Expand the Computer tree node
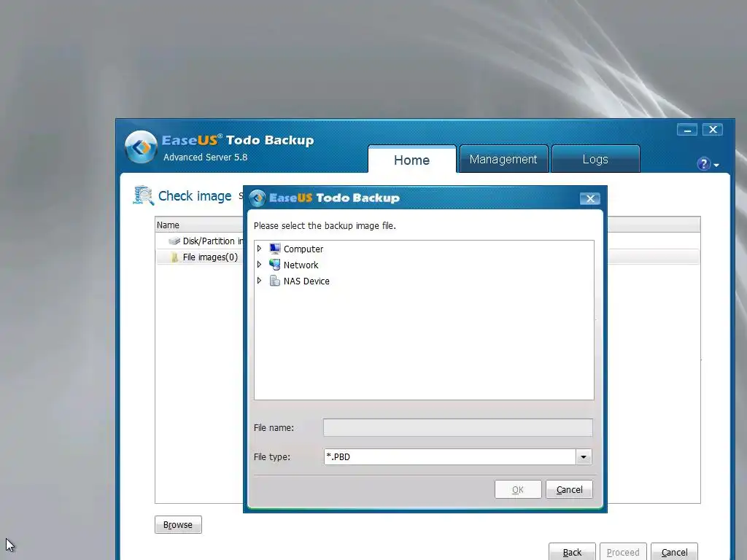Viewport: 747px width, 560px height. pyautogui.click(x=259, y=249)
